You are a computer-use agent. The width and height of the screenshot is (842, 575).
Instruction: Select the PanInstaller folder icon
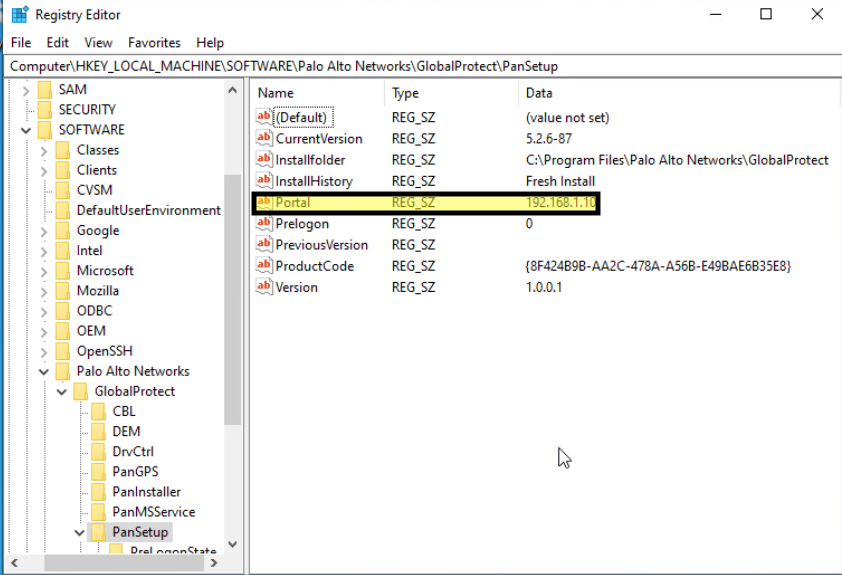coord(98,492)
